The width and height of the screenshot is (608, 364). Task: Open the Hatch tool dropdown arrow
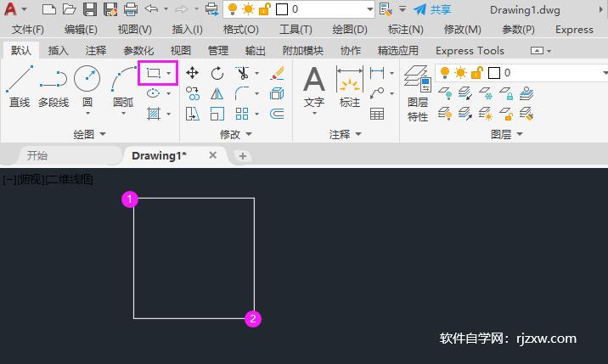pyautogui.click(x=169, y=114)
